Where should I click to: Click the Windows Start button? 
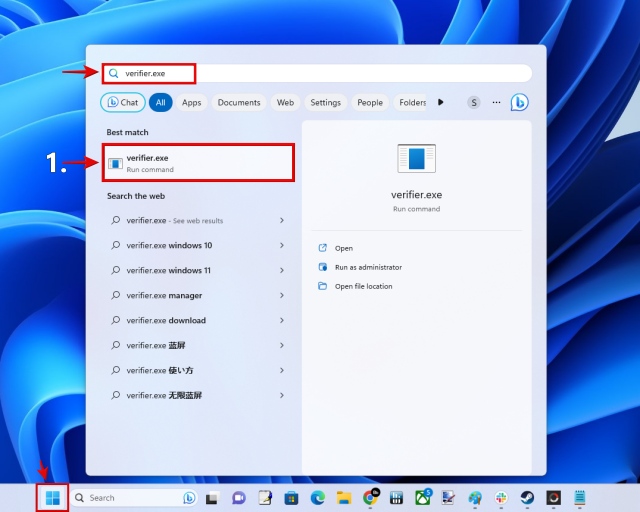[x=53, y=498]
